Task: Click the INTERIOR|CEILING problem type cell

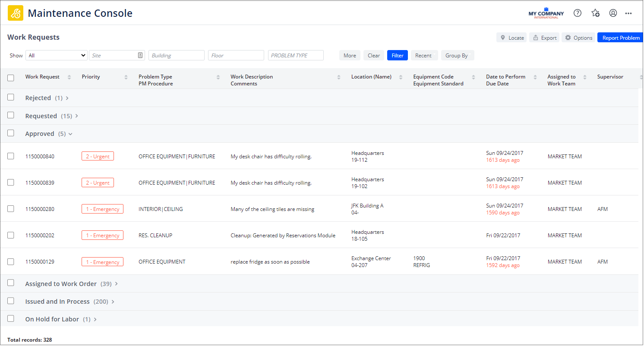Action: (x=161, y=209)
